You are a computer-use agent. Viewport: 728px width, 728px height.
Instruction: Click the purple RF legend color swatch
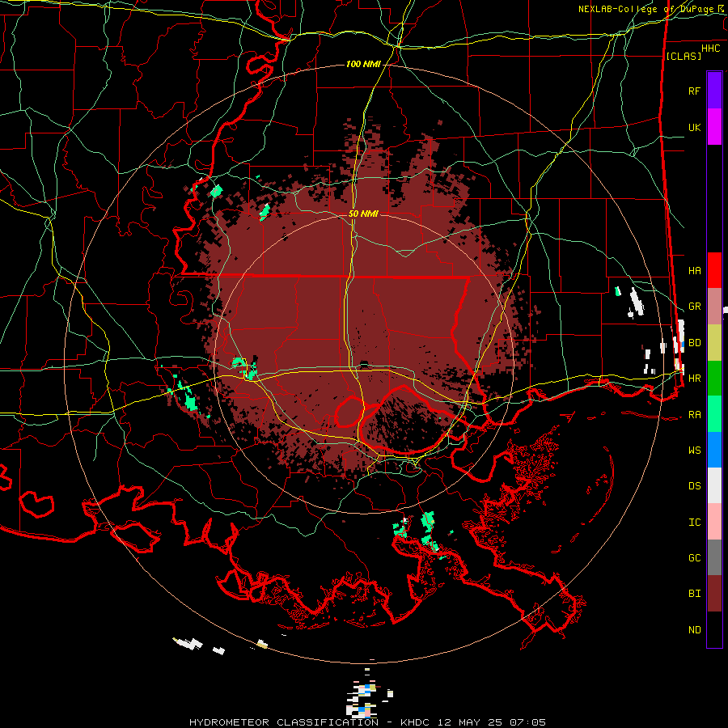(714, 91)
